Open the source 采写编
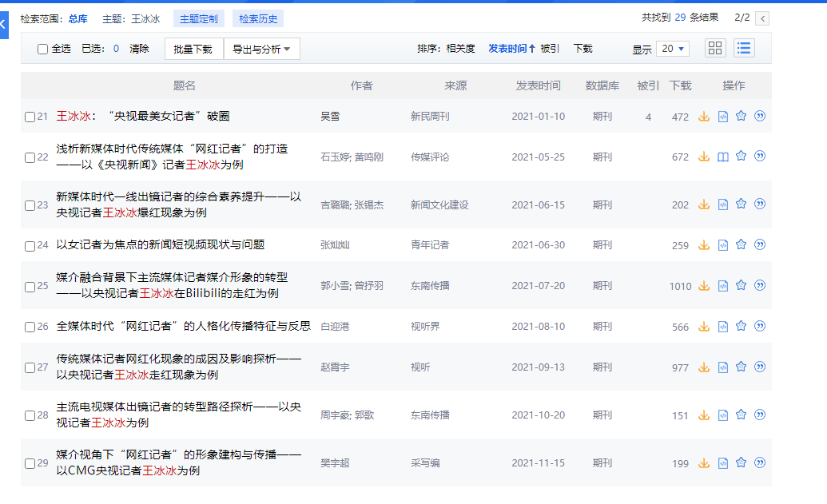 click(x=425, y=463)
